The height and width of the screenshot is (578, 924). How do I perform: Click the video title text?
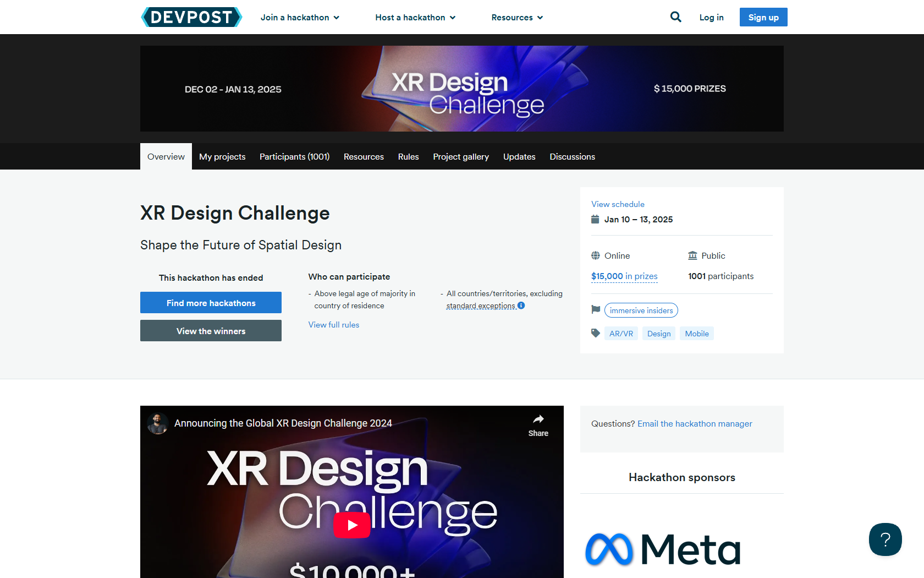click(283, 423)
